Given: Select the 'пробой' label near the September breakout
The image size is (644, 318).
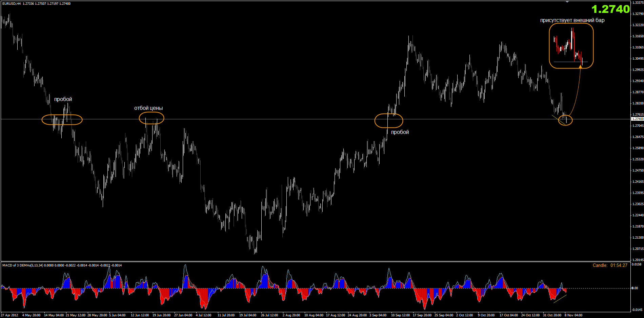Looking at the screenshot, I should point(400,132).
